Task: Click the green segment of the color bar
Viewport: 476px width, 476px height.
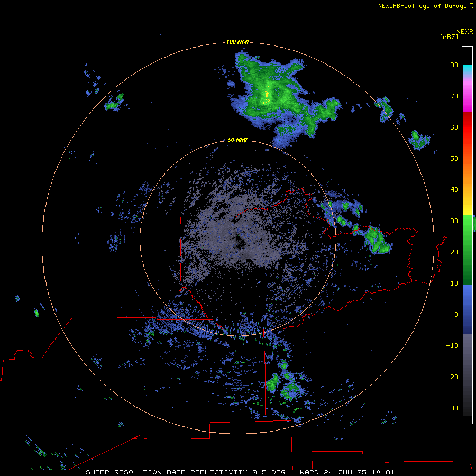Action: pos(467,249)
